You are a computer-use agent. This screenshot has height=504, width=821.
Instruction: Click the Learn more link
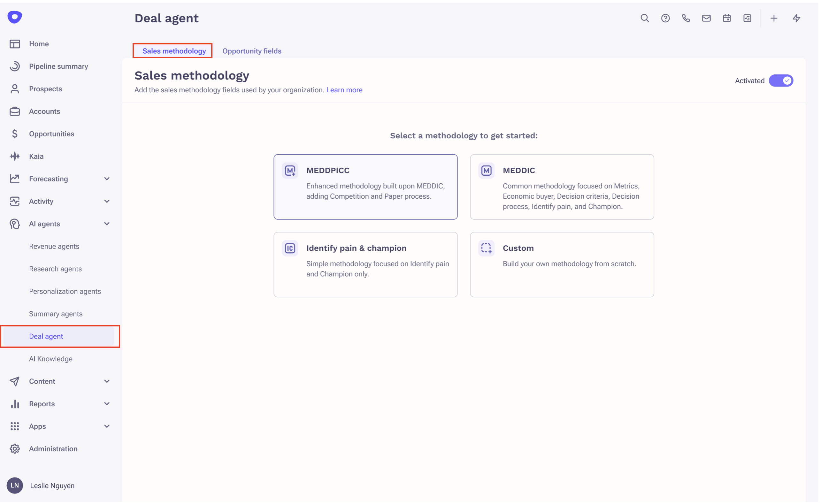344,90
